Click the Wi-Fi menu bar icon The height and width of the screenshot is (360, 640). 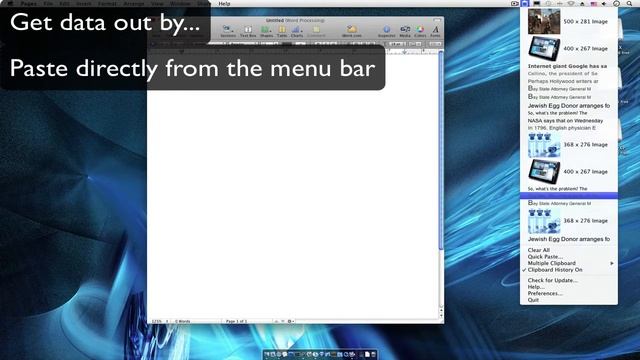point(571,4)
